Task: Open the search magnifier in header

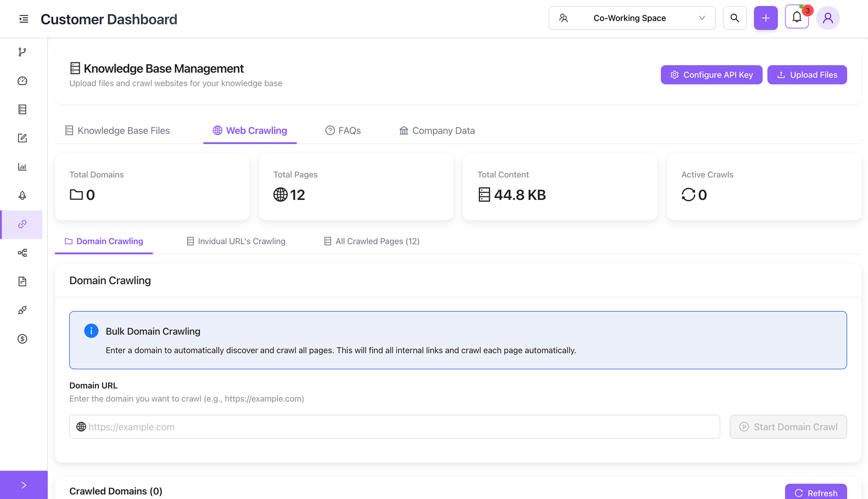Action: click(735, 18)
